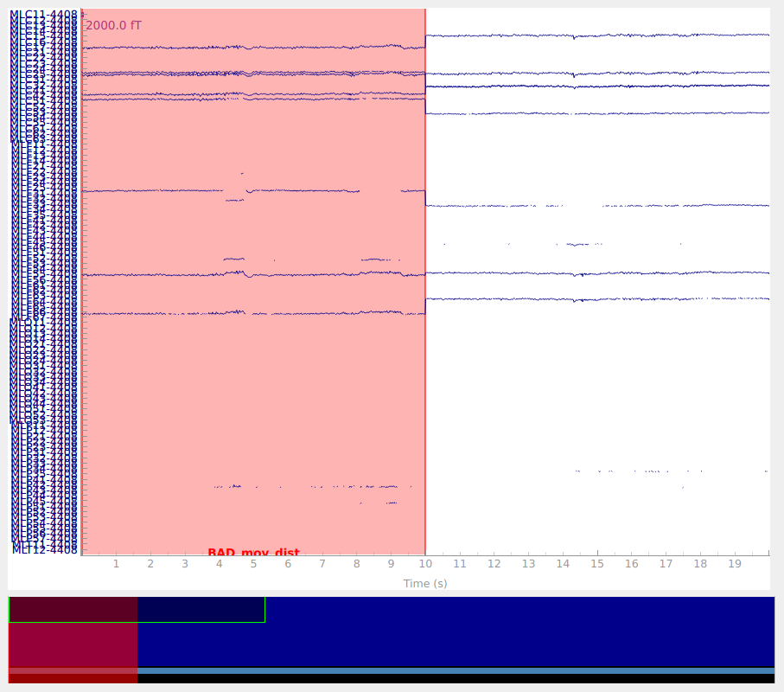Viewport: 784px width, 692px height.
Task: Click the 1 second tick on time axis
Action: (116, 564)
